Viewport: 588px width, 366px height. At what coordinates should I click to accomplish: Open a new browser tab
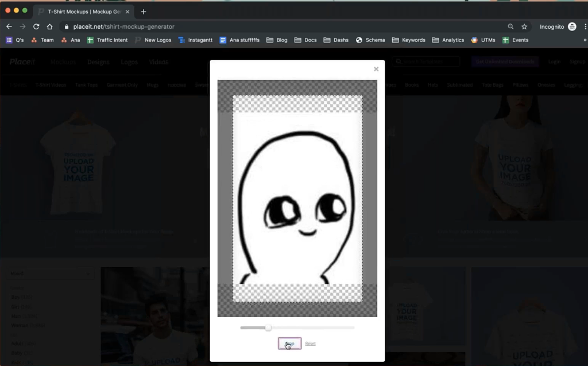[143, 11]
